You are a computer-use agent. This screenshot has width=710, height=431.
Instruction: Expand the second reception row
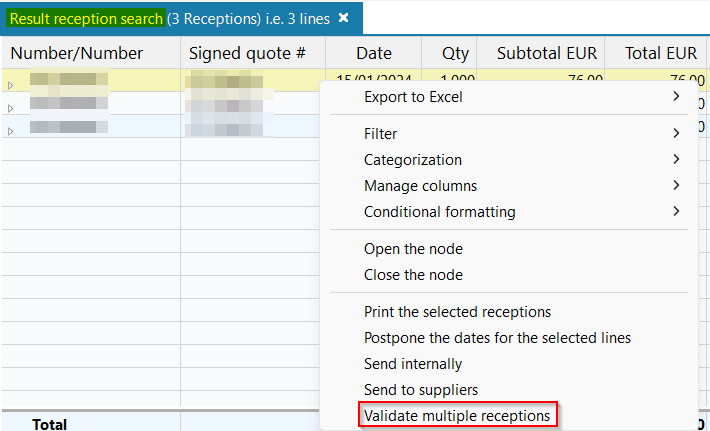tap(11, 108)
